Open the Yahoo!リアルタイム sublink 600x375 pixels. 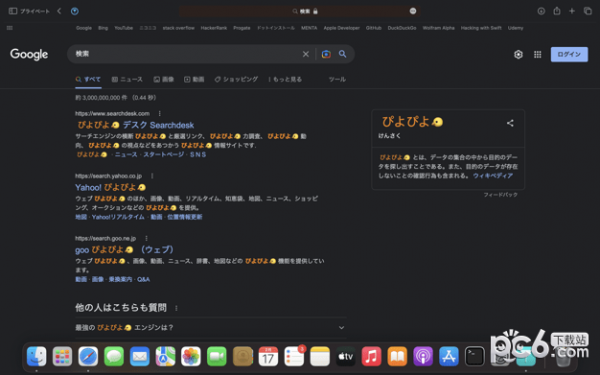click(118, 217)
